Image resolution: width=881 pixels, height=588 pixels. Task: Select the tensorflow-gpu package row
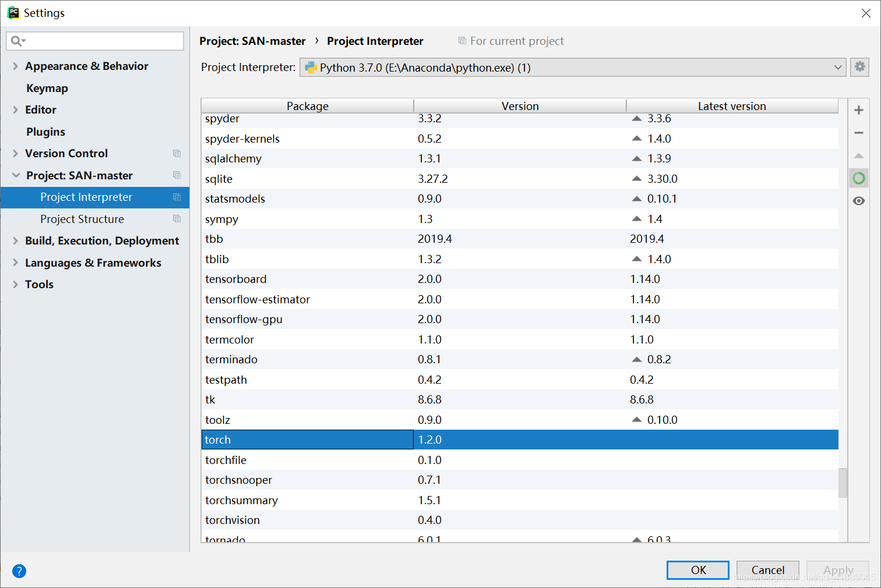click(520, 319)
